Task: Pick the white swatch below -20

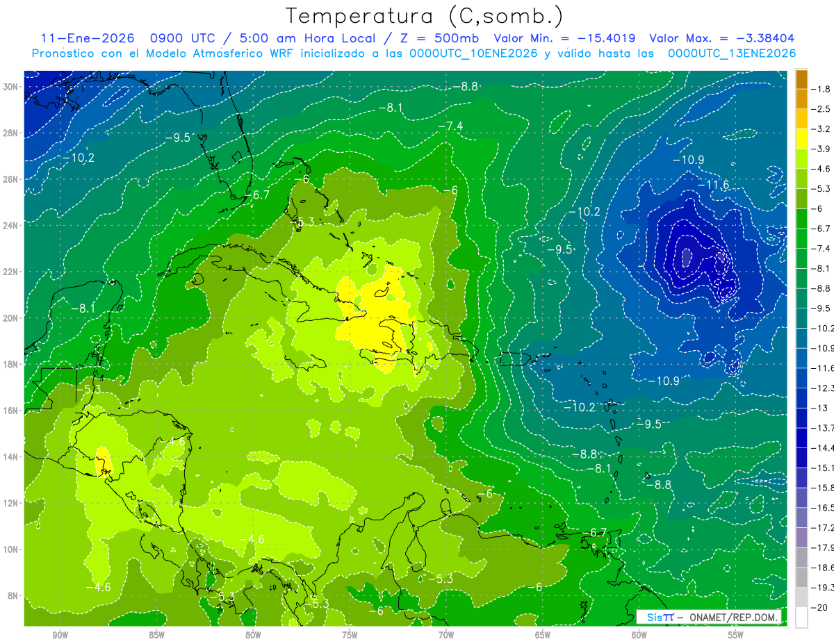Action: [x=801, y=618]
